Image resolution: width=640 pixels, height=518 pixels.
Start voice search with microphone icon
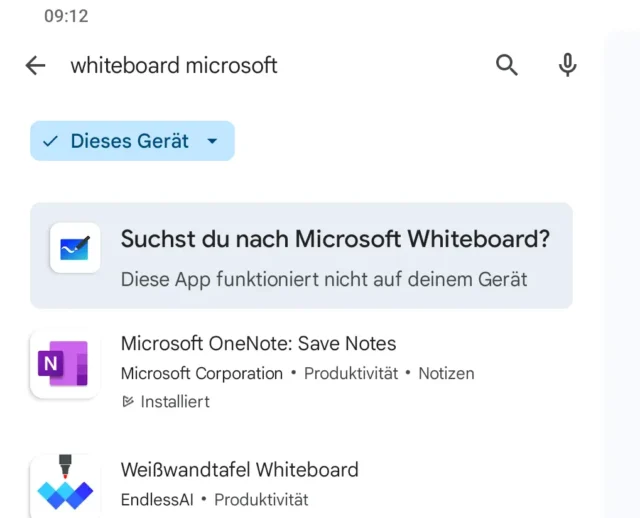tap(567, 66)
